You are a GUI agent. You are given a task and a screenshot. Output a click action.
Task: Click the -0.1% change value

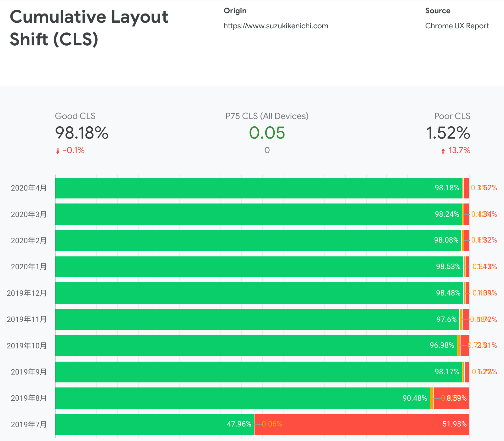point(74,150)
